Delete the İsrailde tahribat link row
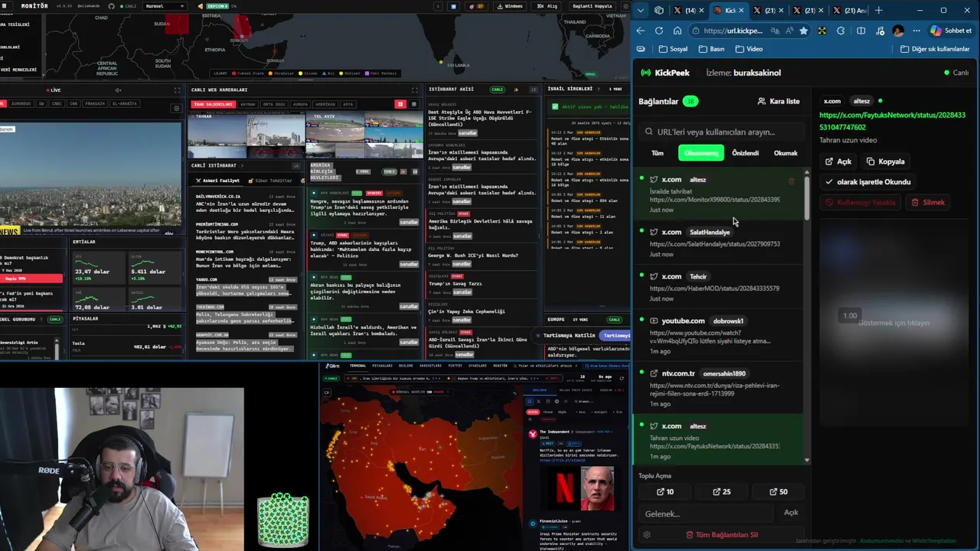Viewport: 980px width, 551px height. point(792,181)
